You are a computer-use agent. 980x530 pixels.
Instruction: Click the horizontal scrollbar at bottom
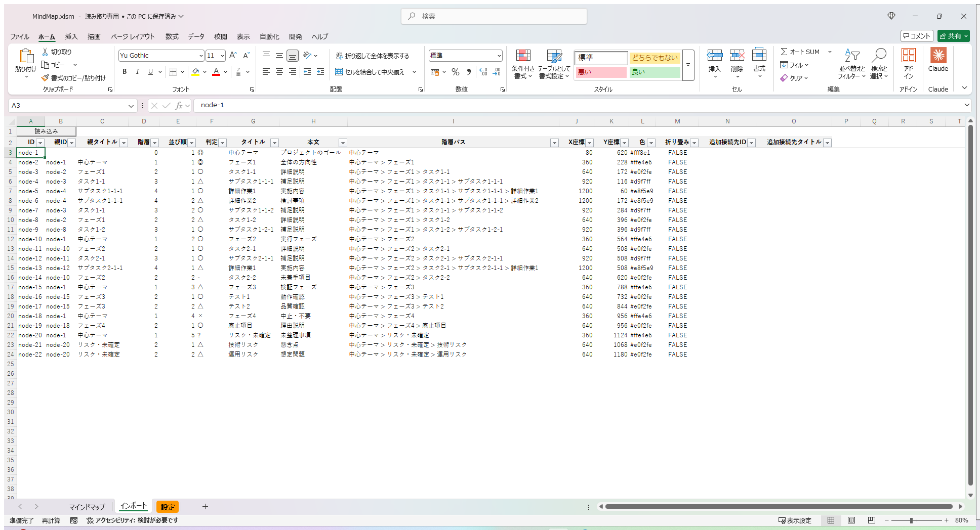click(780, 506)
